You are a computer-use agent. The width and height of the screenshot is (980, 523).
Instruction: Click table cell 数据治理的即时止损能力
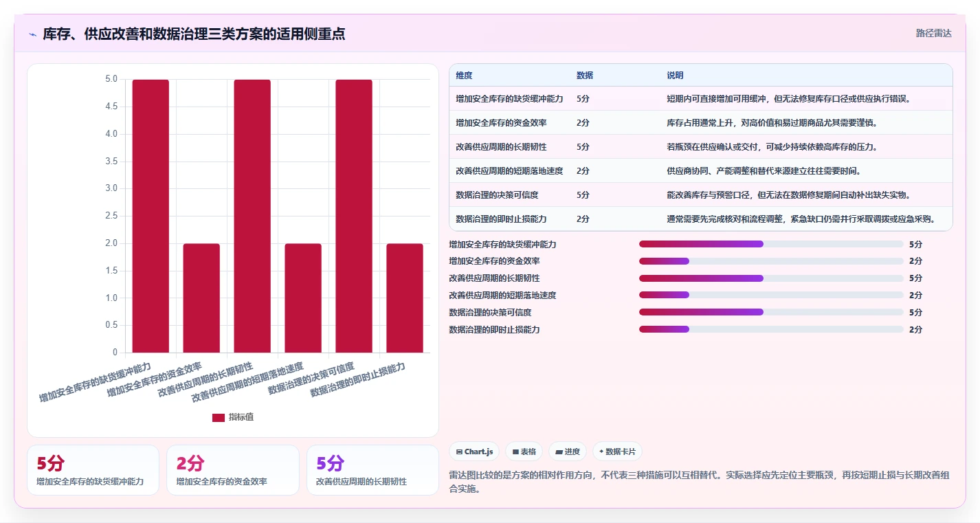[x=501, y=219]
